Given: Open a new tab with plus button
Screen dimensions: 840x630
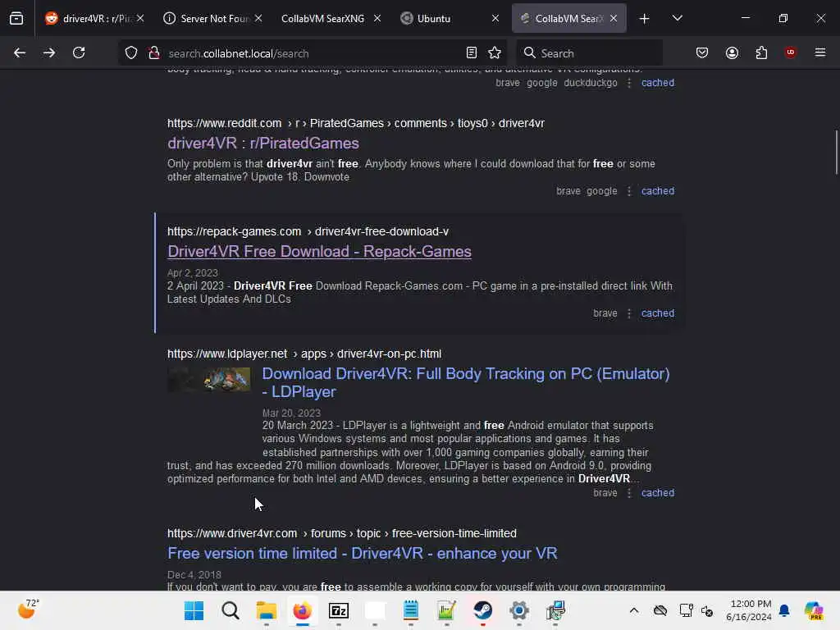Looking at the screenshot, I should click(645, 19).
